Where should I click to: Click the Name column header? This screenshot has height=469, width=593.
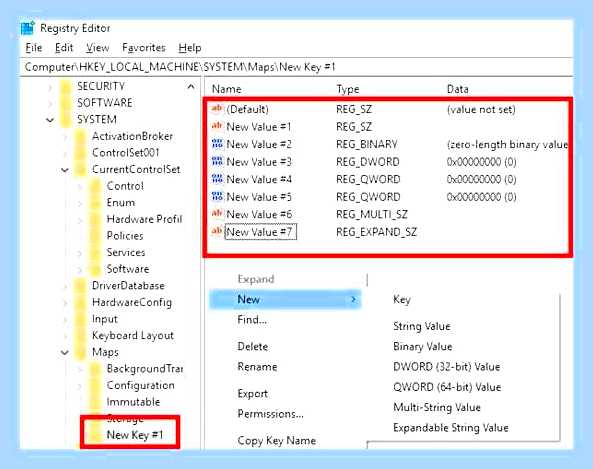coord(227,89)
